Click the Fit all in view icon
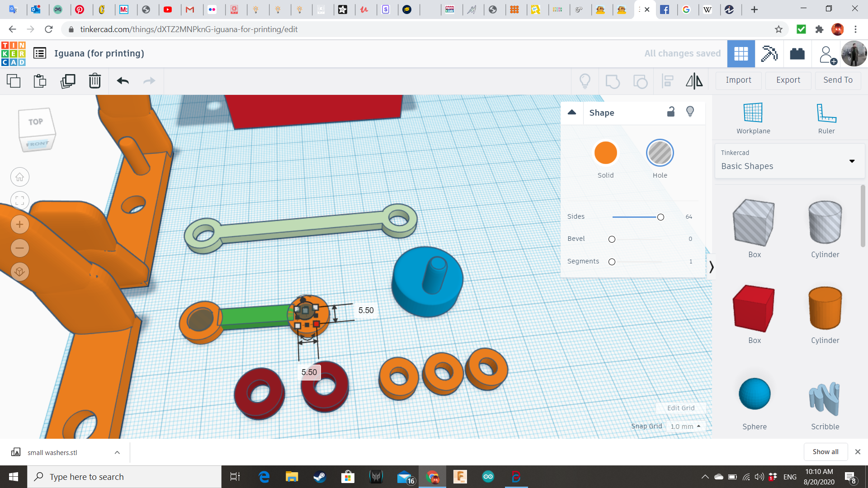 [x=20, y=201]
